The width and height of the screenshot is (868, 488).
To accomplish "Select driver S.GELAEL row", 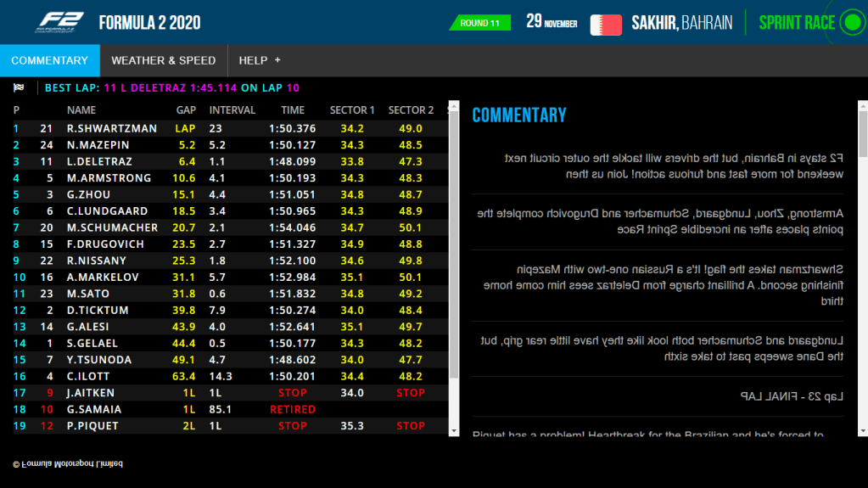I will tap(230, 344).
